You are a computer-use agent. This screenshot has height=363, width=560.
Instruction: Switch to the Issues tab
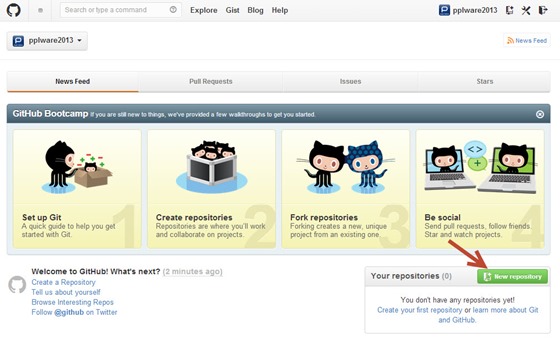point(350,81)
